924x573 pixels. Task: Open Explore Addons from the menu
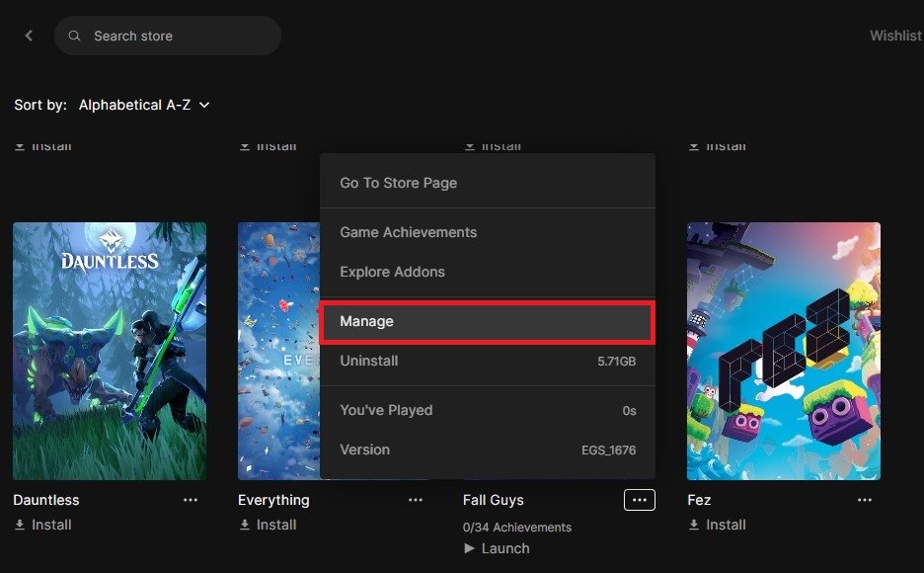click(x=392, y=272)
